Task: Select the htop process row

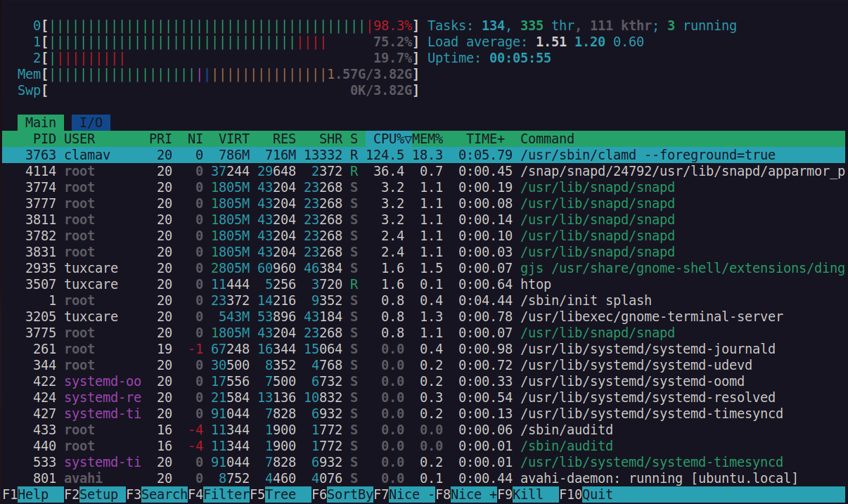Action: (x=281, y=284)
